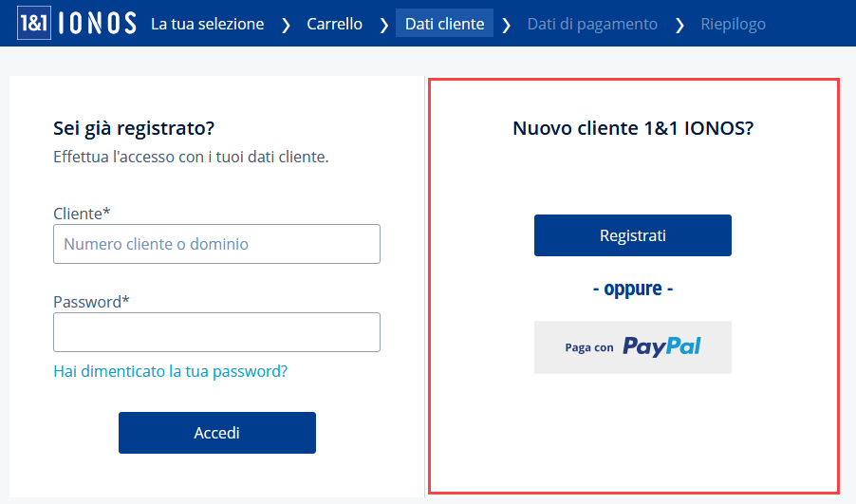Image resolution: width=856 pixels, height=504 pixels.
Task: Click the chevron before Riepilogo step
Action: 679,25
